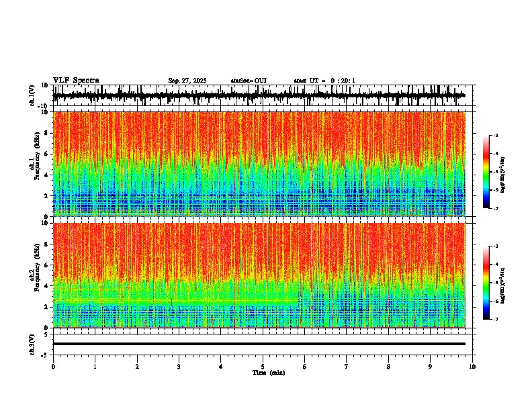Click the "-3" label on ch.2 color bar
The width and height of the screenshot is (532, 411).
pos(496,246)
